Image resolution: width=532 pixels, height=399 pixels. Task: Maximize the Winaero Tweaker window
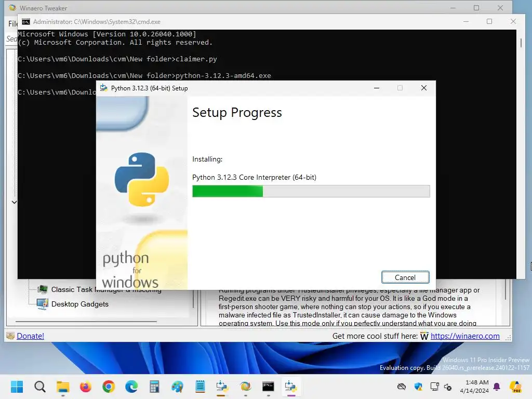tap(476, 8)
